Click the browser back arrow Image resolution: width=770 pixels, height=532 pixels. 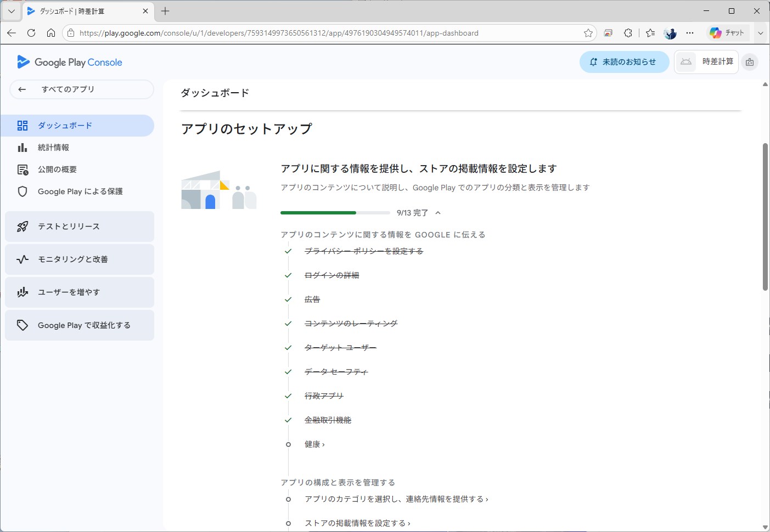click(x=12, y=33)
